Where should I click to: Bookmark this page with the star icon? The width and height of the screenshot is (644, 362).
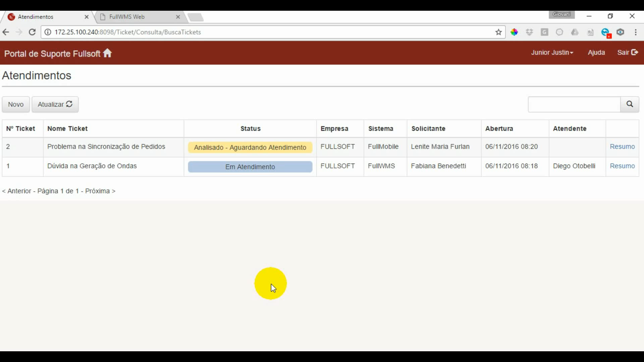(x=498, y=32)
